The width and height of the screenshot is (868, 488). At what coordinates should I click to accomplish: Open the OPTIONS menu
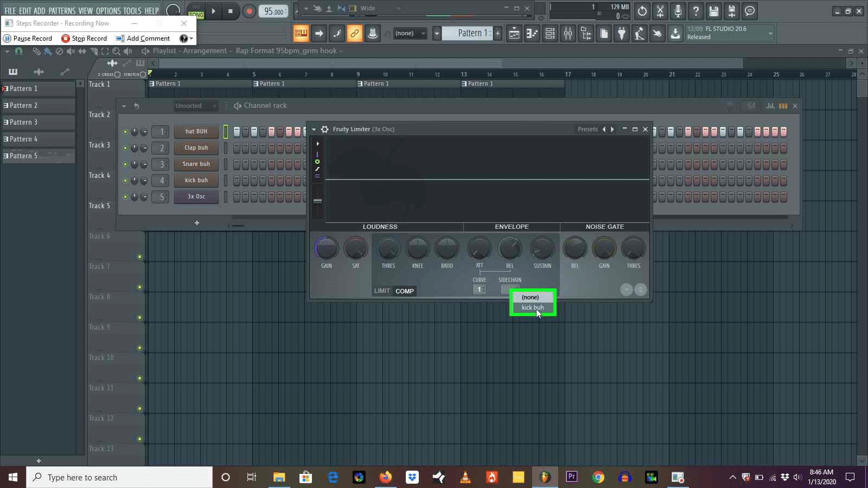108,10
